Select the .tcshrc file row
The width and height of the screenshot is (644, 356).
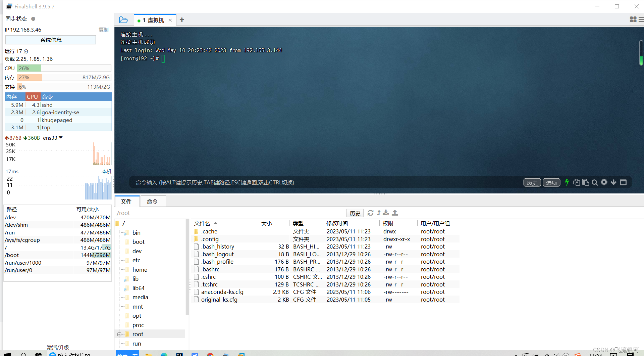coord(326,284)
